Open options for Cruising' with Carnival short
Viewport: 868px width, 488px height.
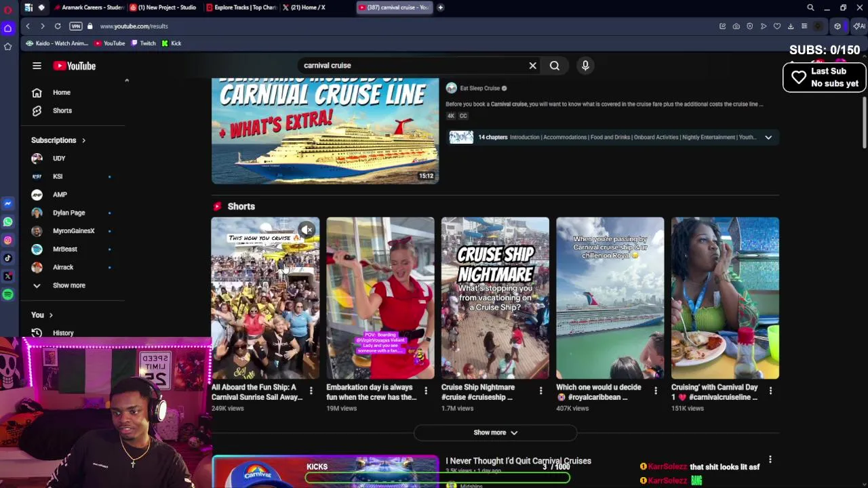(x=770, y=390)
